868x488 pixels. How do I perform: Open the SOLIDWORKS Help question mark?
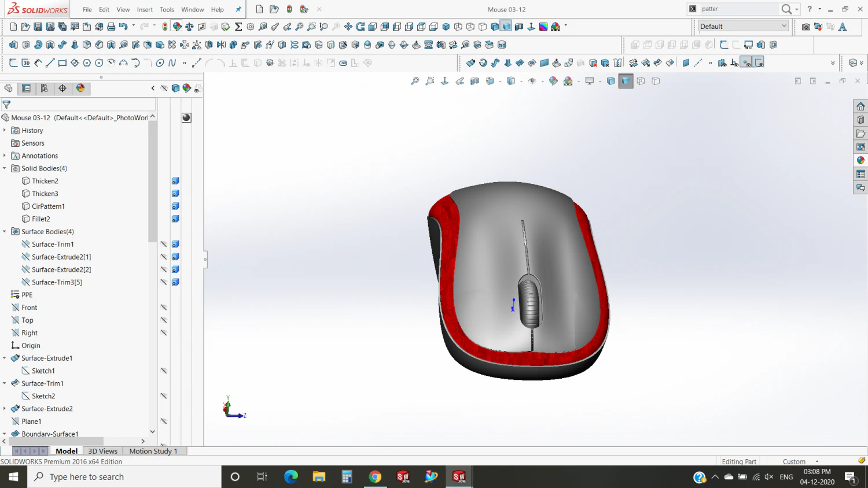[810, 9]
